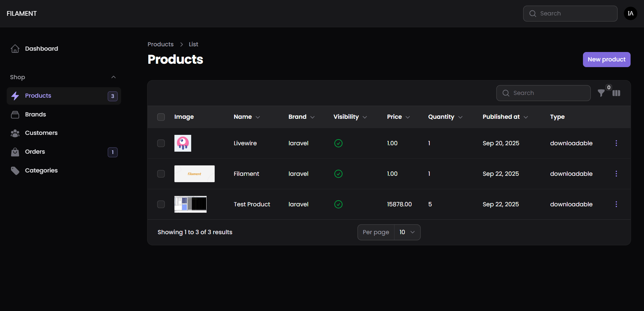Check the Filament row checkbox
Screen dimensions: 644x311
(161, 174)
